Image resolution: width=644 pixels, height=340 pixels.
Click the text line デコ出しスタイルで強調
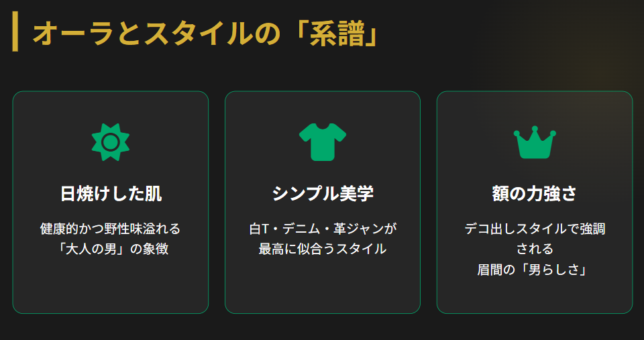[535, 229]
